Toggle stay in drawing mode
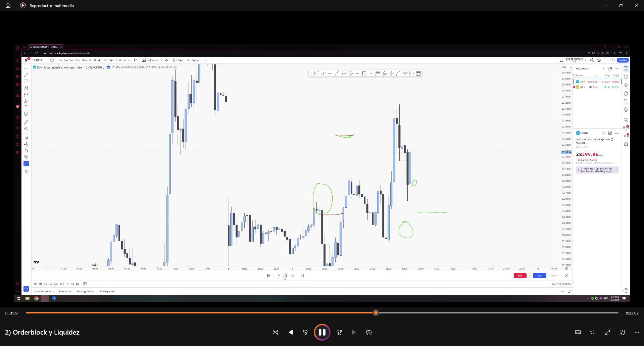The width and height of the screenshot is (644, 346). tap(26, 144)
